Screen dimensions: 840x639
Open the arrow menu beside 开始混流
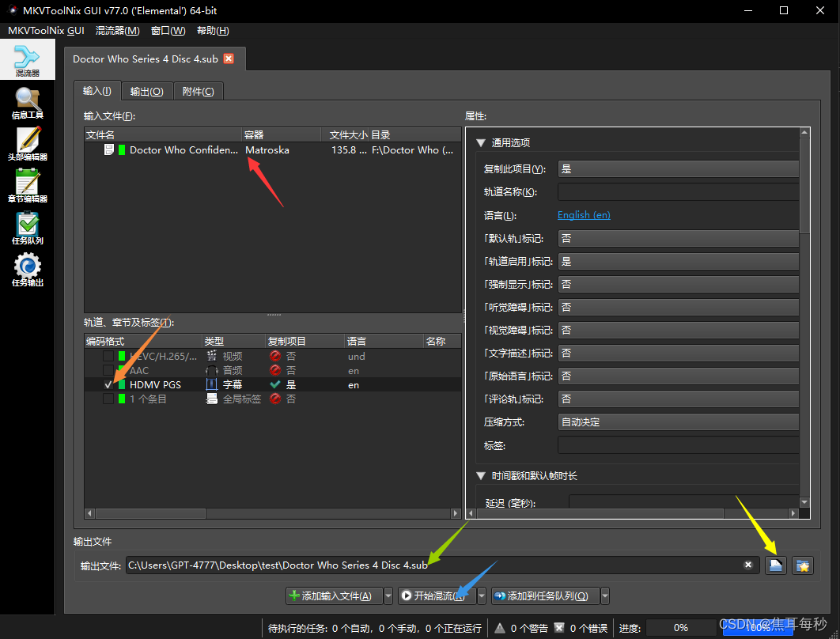(482, 596)
